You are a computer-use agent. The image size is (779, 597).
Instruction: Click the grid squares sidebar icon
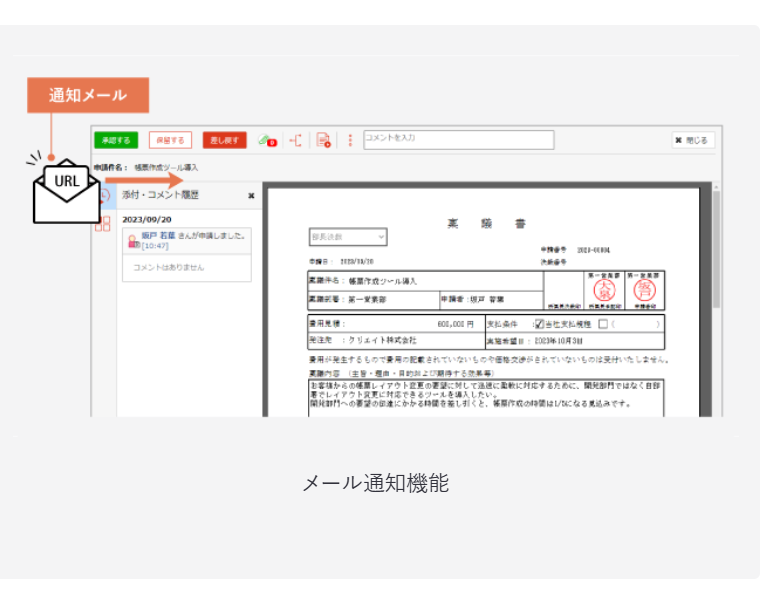point(103,224)
